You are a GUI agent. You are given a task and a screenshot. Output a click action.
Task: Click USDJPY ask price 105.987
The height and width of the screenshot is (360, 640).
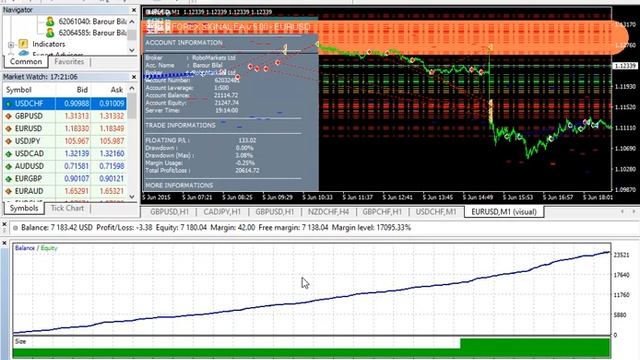(112, 141)
